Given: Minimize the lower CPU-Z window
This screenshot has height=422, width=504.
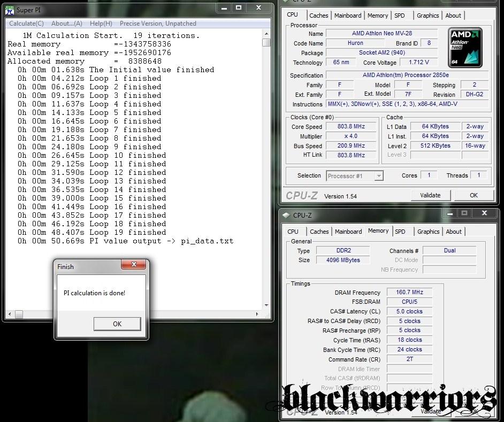Looking at the screenshot, I should pyautogui.click(x=449, y=213).
